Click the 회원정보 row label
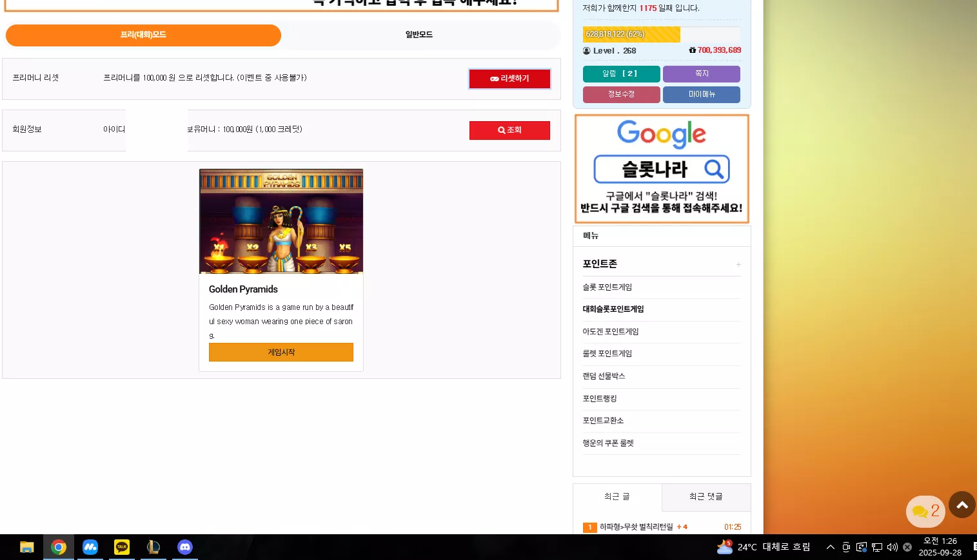977x560 pixels. (27, 130)
